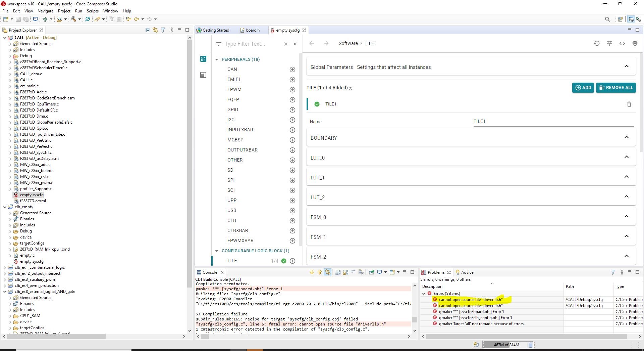Clear the filter text with X icon
Screen dimensions: 644x351
286,44
